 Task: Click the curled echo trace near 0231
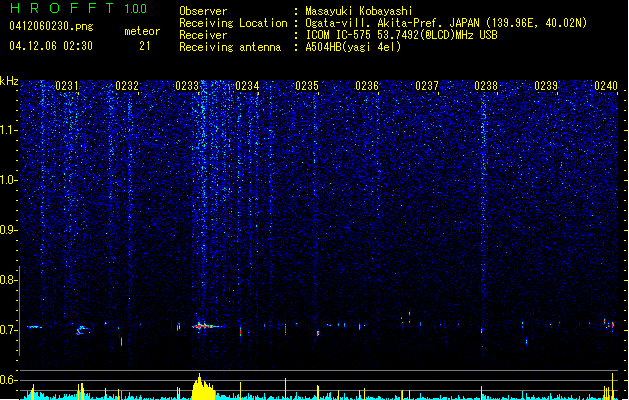83,330
